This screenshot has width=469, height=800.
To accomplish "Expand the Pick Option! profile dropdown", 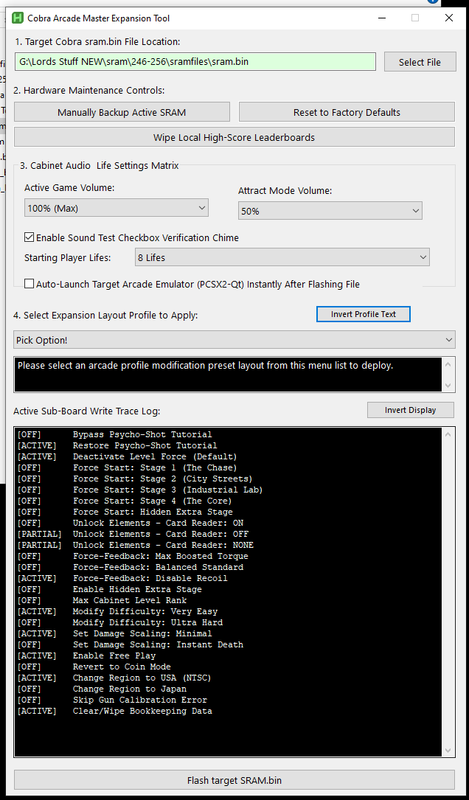I will point(234,340).
